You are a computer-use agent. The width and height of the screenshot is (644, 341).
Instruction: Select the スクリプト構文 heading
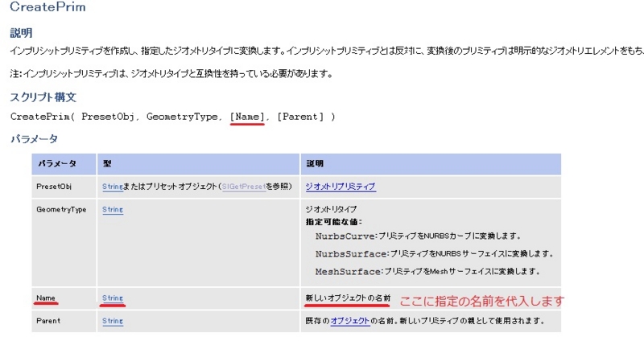pyautogui.click(x=43, y=97)
